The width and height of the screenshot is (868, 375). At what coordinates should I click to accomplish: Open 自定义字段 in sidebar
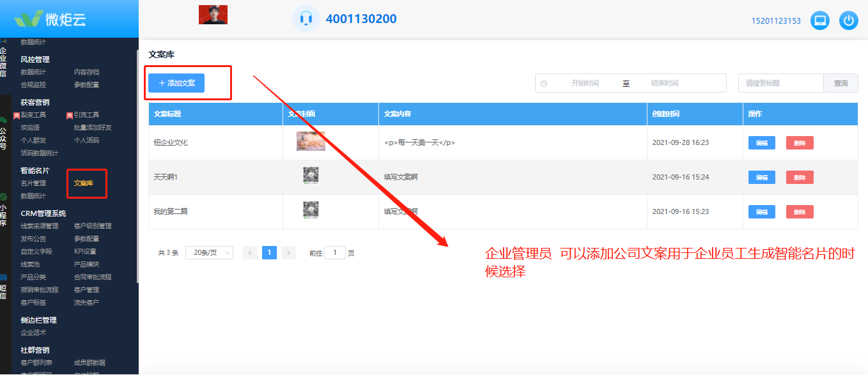pos(36,251)
